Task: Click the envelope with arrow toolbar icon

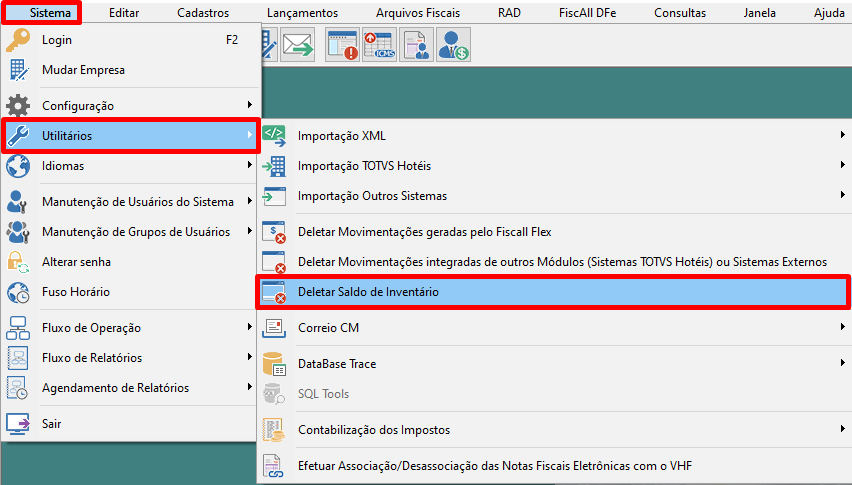Action: click(298, 45)
